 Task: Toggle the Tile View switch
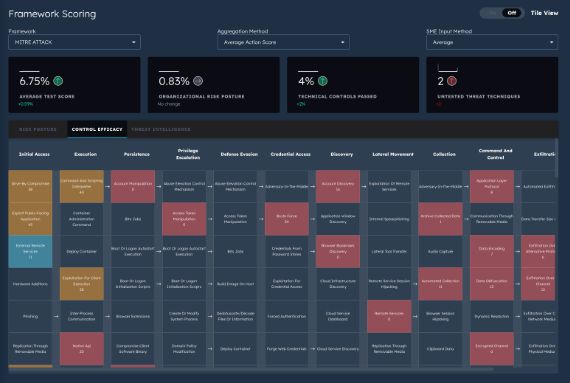tap(502, 13)
